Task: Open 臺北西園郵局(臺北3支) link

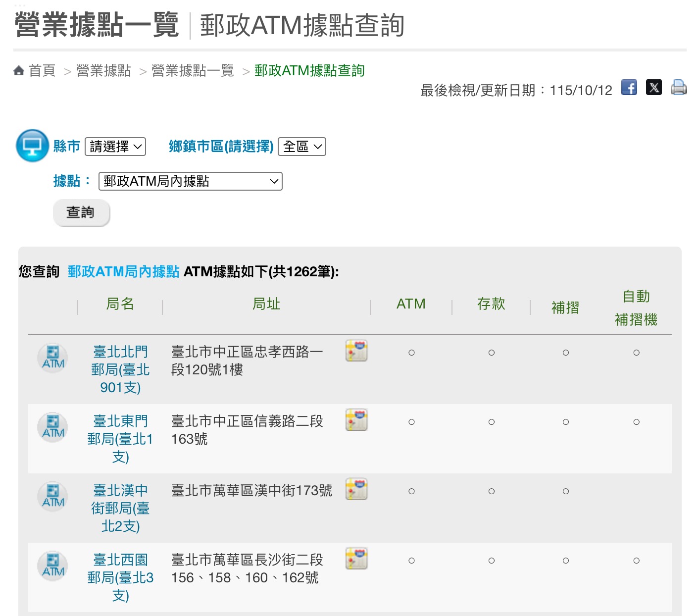Action: pyautogui.click(x=120, y=577)
